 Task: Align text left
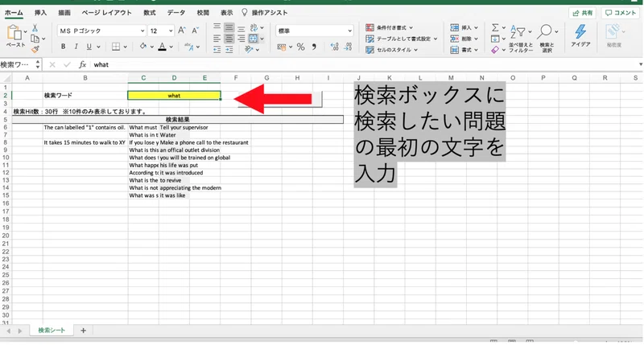click(217, 39)
